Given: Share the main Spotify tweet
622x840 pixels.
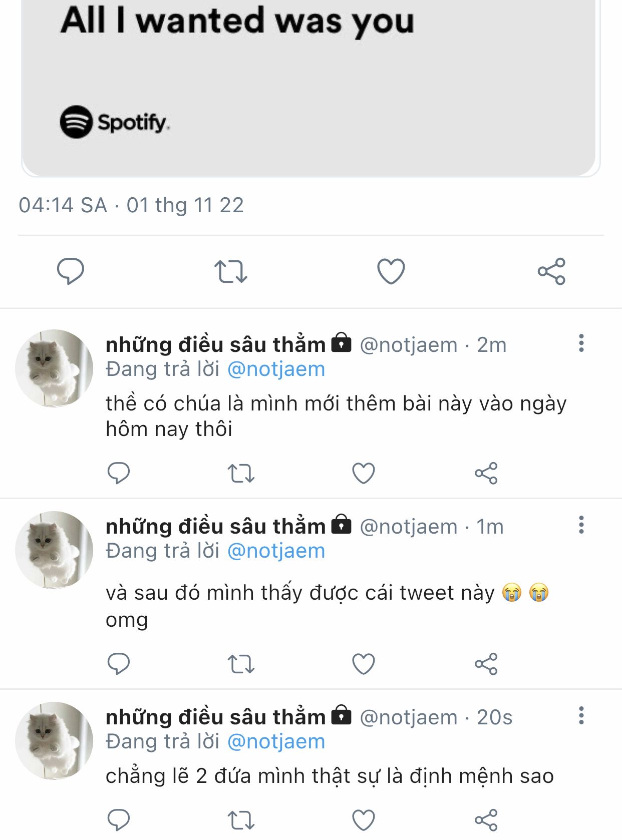Looking at the screenshot, I should (551, 271).
